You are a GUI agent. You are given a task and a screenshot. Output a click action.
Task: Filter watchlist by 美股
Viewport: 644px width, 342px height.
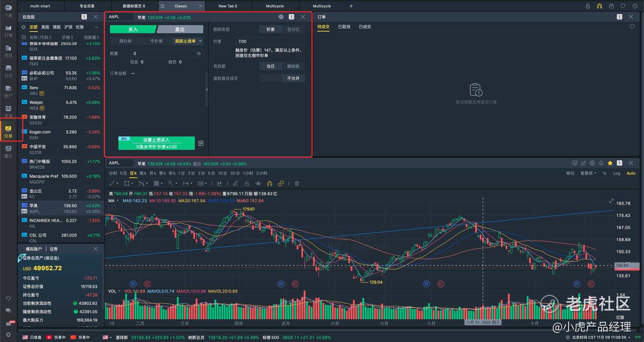(45, 27)
